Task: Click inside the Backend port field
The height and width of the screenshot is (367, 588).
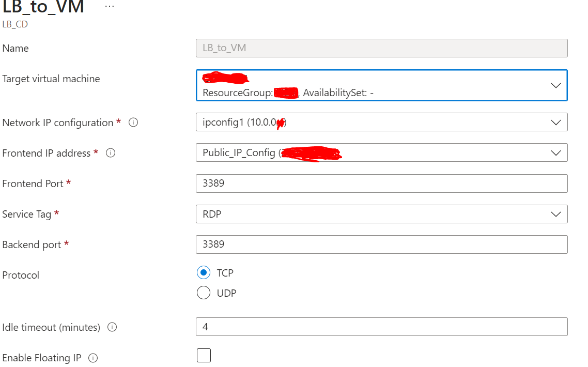Action: point(381,244)
